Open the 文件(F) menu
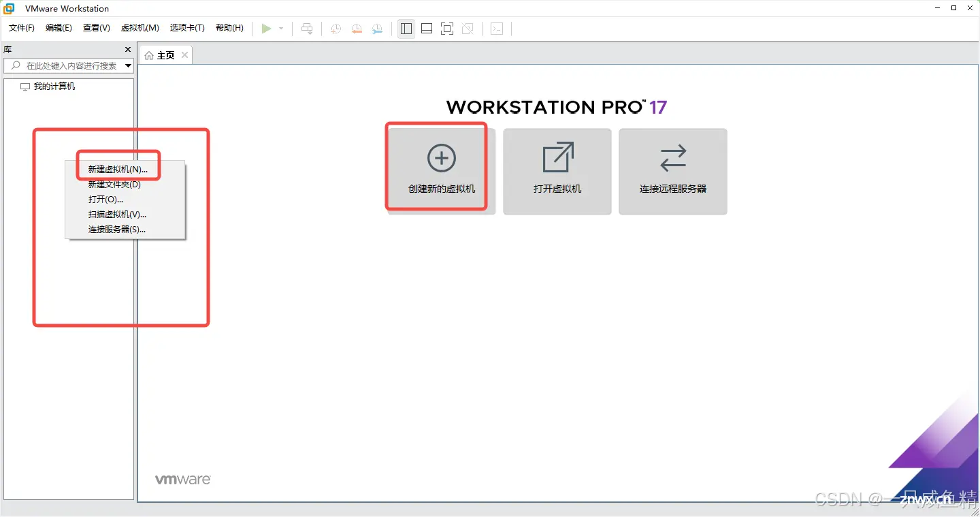This screenshot has width=980, height=517. [22, 28]
